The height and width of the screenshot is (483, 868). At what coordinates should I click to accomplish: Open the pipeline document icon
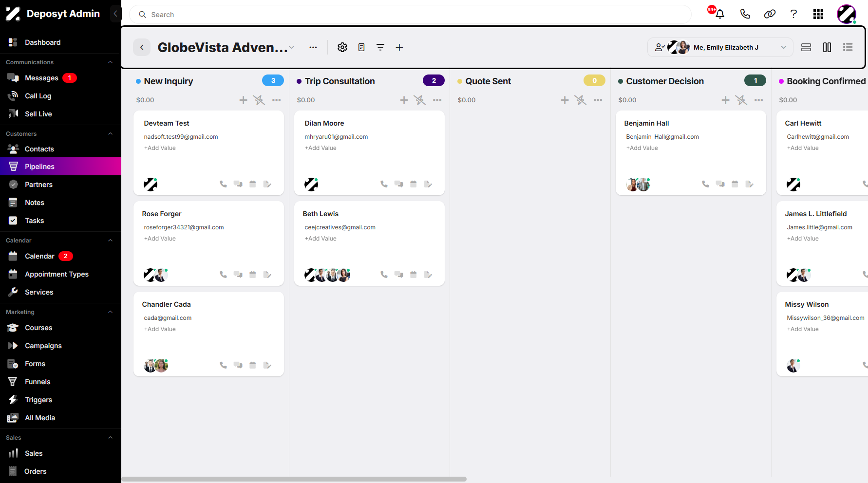(361, 47)
